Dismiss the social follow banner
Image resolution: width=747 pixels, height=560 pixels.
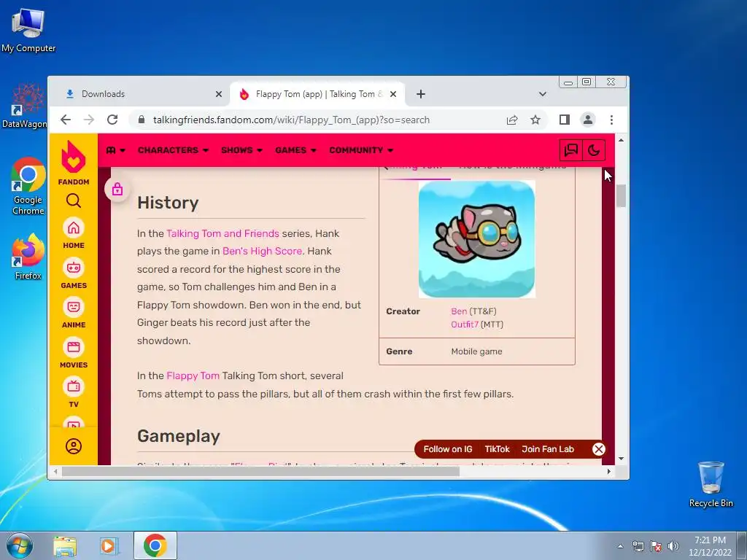pos(599,449)
